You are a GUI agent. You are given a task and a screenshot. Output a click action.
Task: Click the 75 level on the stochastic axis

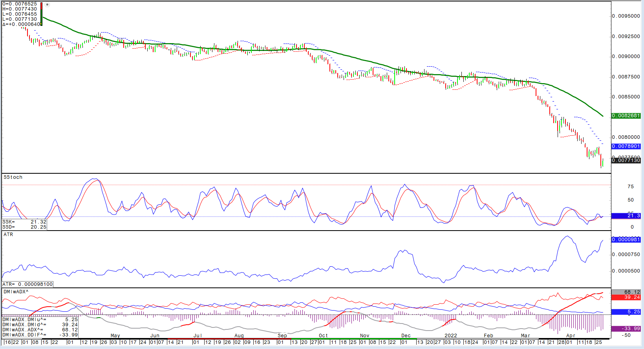click(x=631, y=187)
